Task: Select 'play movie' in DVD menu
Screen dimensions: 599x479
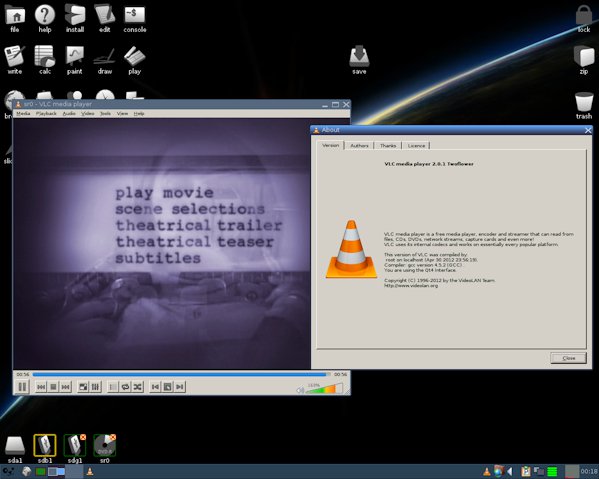Action: click(x=164, y=193)
